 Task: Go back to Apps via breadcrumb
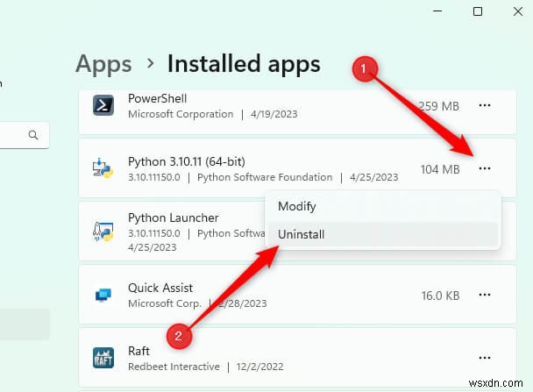click(x=103, y=64)
